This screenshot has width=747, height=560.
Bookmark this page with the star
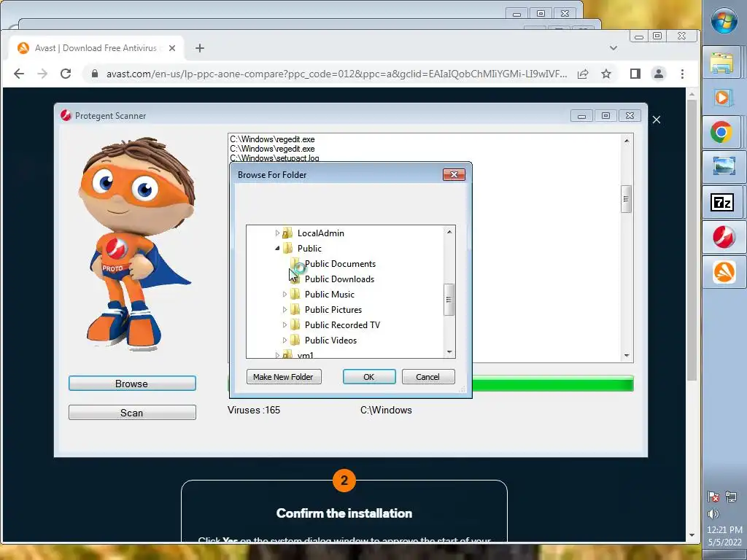coord(606,74)
